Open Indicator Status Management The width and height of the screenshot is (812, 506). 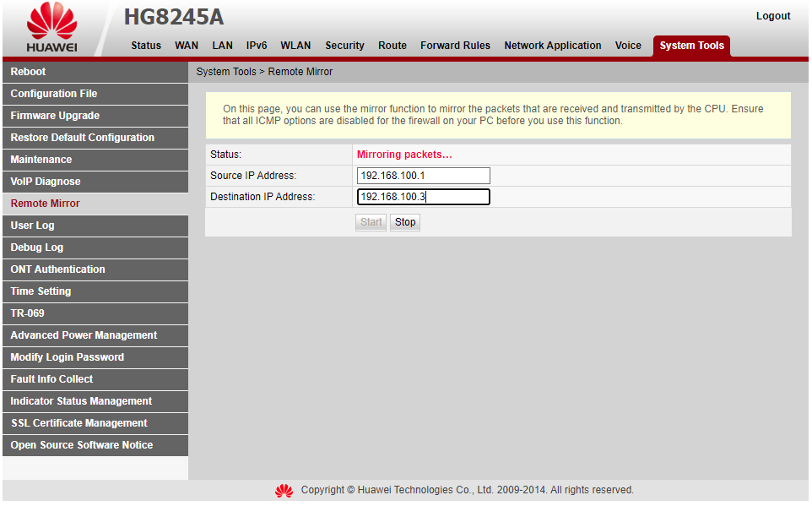[x=95, y=401]
